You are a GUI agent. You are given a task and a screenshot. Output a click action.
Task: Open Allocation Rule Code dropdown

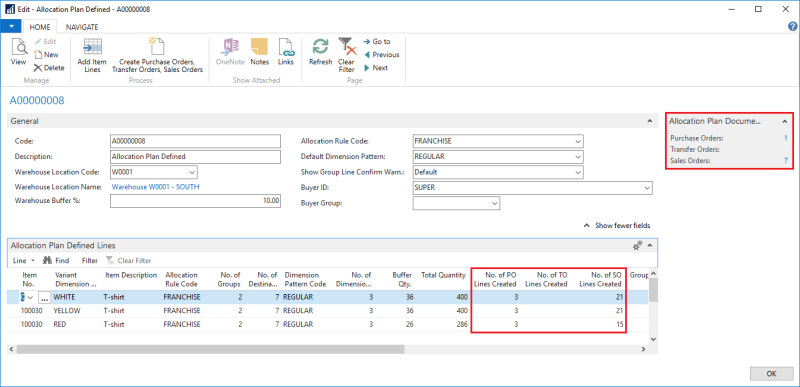tap(578, 141)
